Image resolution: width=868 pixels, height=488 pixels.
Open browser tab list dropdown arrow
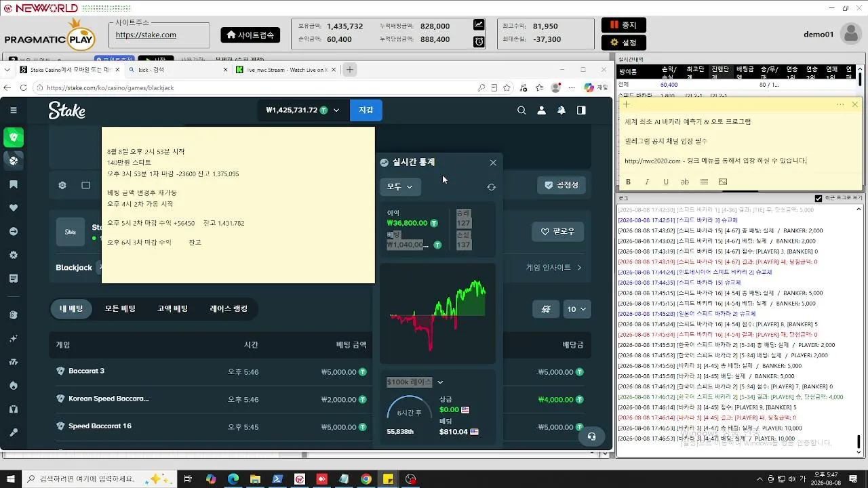pyautogui.click(x=7, y=70)
